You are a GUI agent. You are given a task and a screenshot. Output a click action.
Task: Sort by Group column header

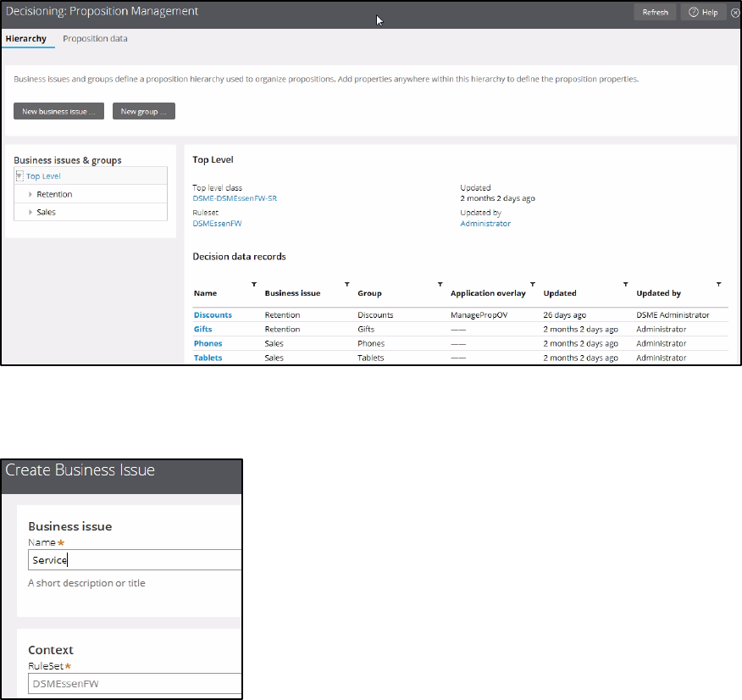click(x=369, y=293)
